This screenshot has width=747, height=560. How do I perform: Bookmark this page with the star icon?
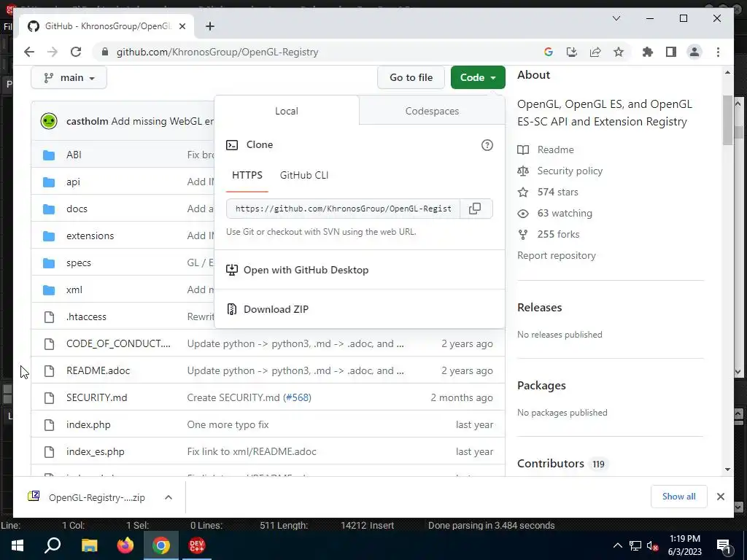619,52
